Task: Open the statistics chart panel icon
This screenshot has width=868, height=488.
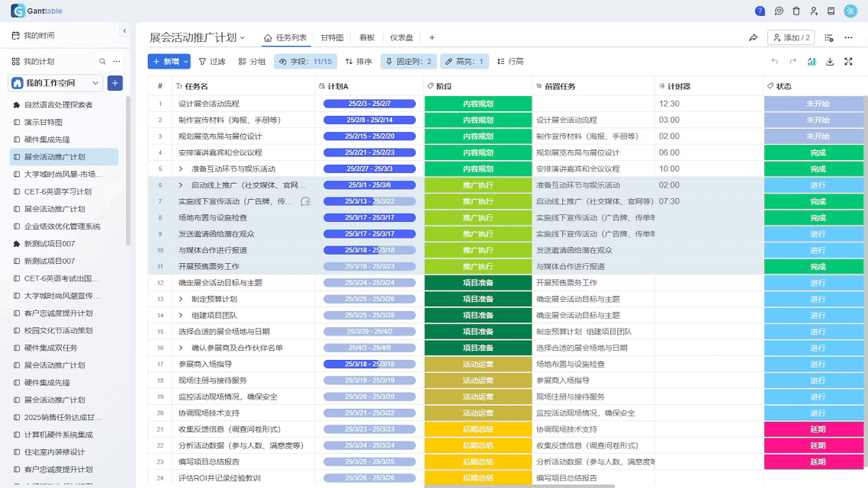Action: pyautogui.click(x=812, y=62)
